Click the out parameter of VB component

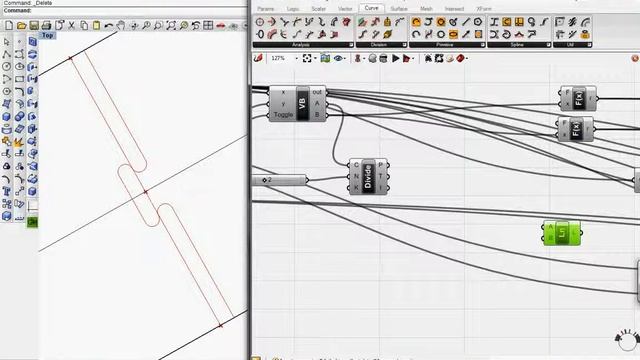[x=317, y=92]
